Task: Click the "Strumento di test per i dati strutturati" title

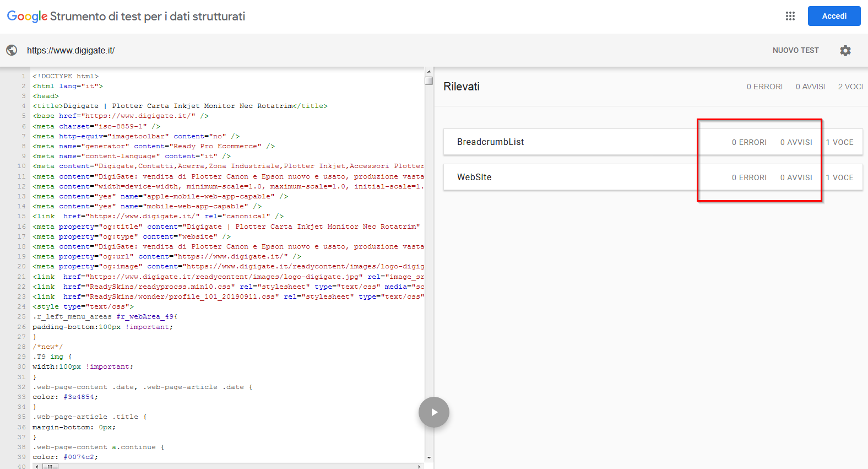Action: coord(148,17)
